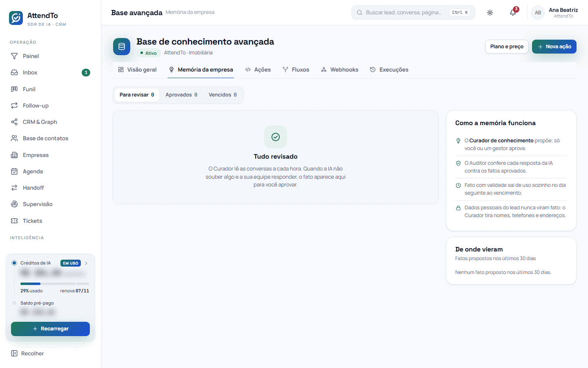Switch to Visão geral tab
Viewport: 588px width, 368px height.
137,70
